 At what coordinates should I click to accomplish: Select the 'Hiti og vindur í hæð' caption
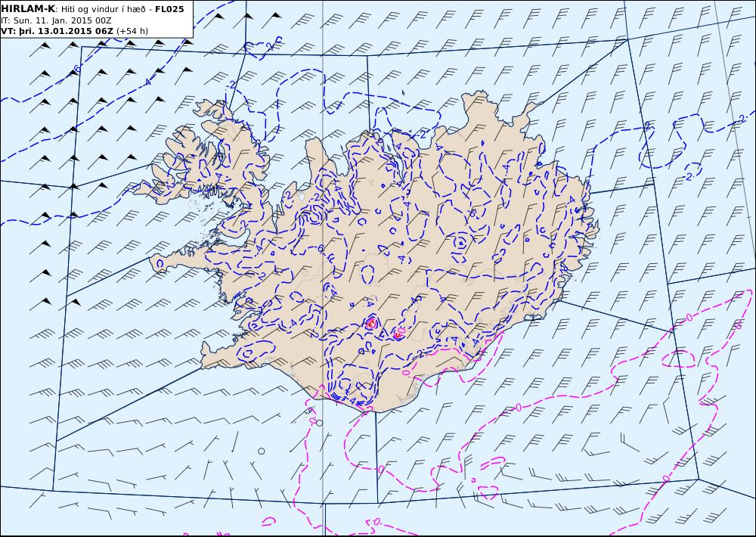103,9
